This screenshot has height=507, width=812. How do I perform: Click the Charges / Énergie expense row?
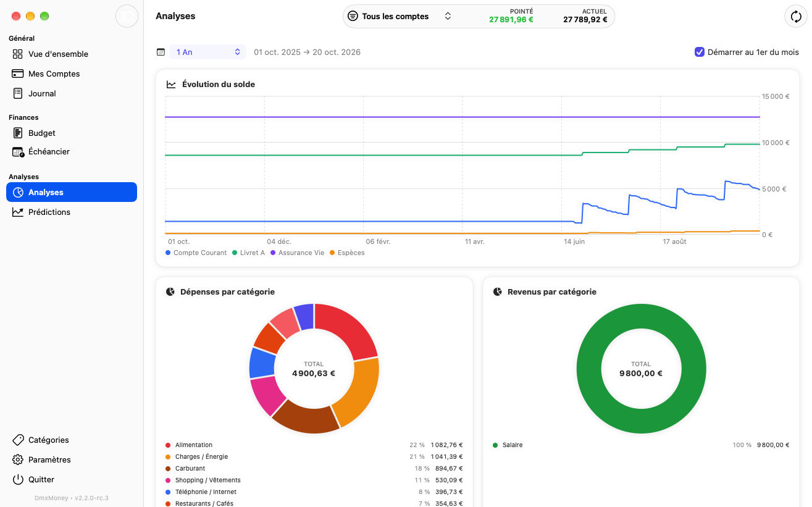314,456
